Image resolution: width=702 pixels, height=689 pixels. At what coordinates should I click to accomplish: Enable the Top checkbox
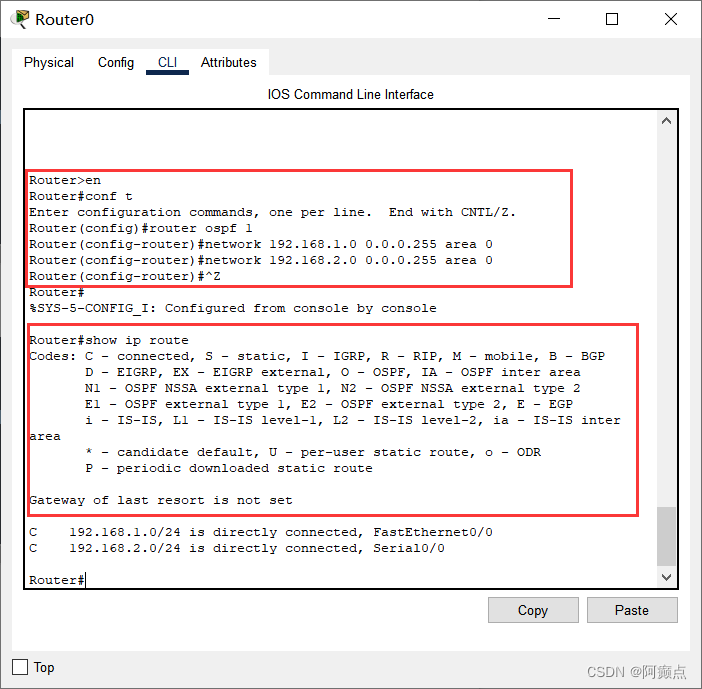20,667
